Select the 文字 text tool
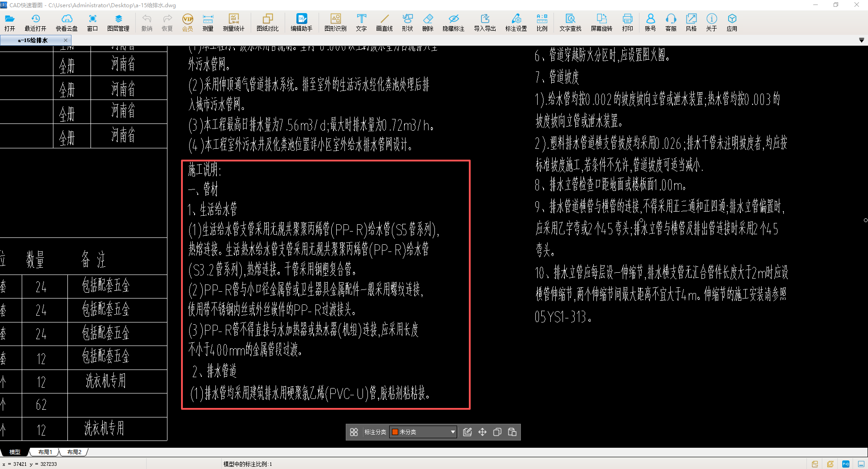Image resolution: width=868 pixels, height=469 pixels. (x=361, y=22)
